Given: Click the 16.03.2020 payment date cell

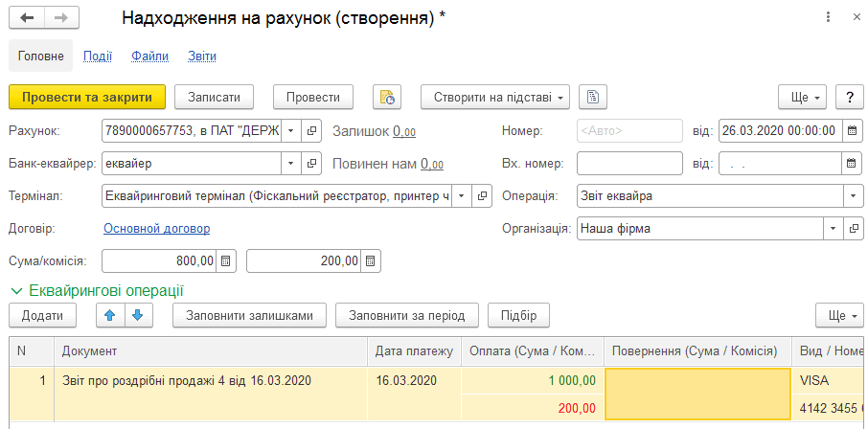Looking at the screenshot, I should [x=415, y=393].
